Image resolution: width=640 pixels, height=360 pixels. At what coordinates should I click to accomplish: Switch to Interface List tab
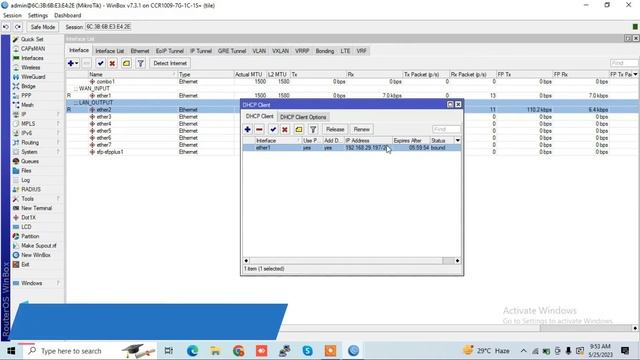click(x=109, y=51)
